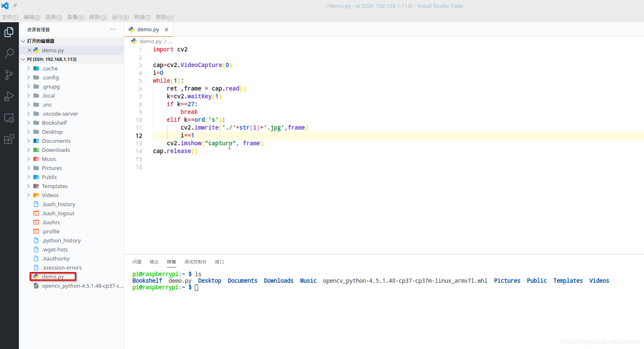Open demo.py in the file tree
Image resolution: width=644 pixels, height=349 pixels.
53,277
